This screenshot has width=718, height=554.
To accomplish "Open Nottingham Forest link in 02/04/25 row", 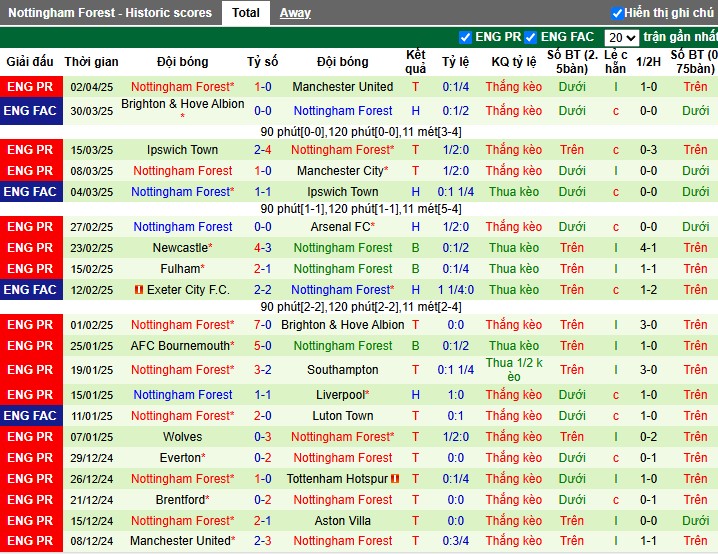I will 182,87.
